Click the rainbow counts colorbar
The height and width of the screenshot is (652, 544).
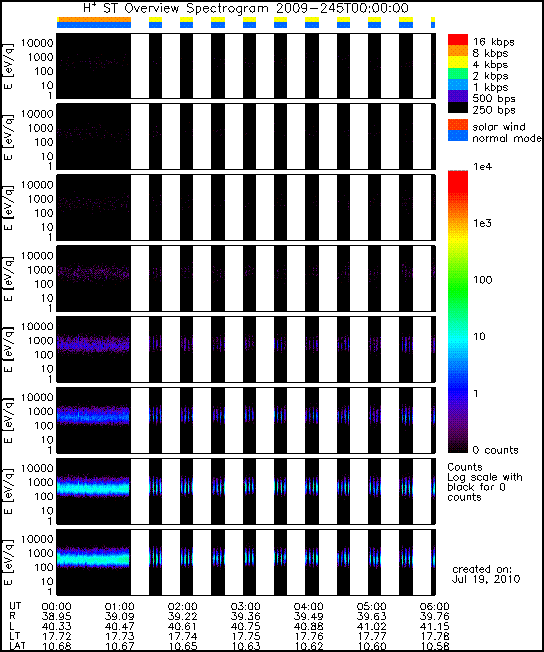(x=457, y=311)
